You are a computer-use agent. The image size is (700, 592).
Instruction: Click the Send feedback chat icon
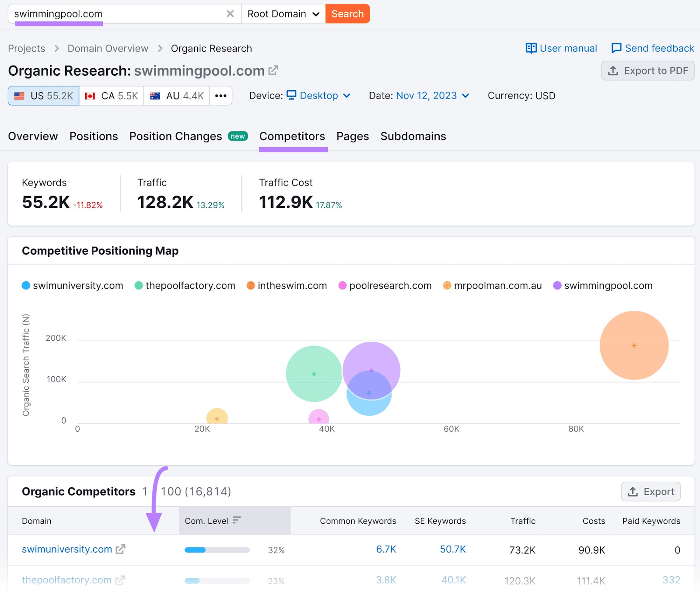click(616, 48)
